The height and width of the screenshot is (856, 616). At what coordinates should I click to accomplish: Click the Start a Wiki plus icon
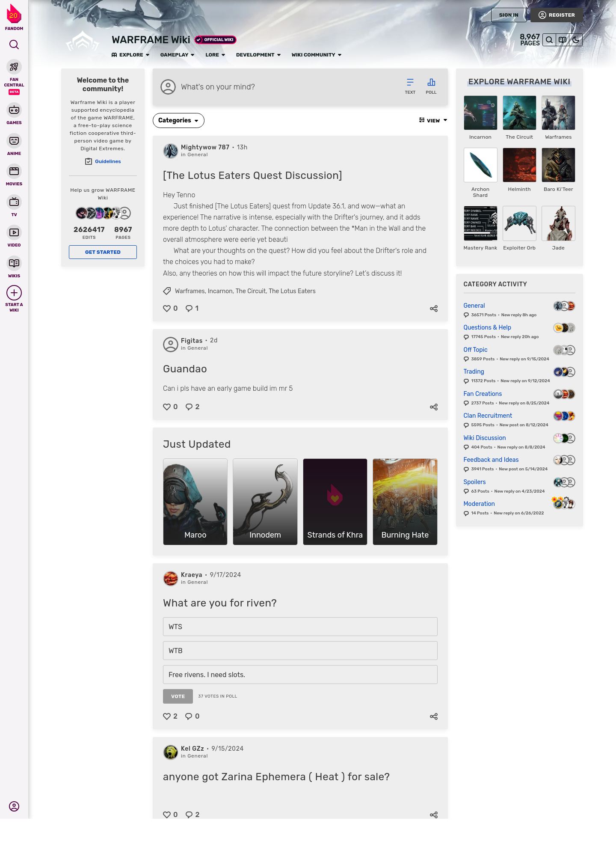click(x=14, y=293)
